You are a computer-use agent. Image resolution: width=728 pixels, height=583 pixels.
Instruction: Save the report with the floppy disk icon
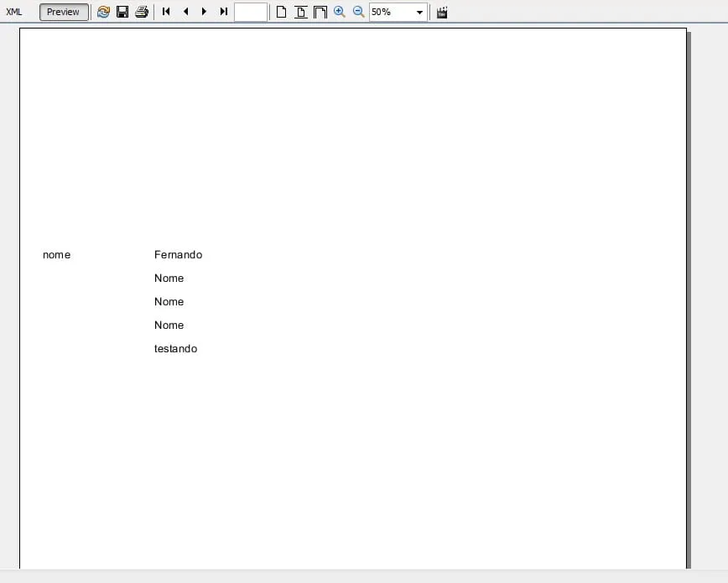click(122, 12)
